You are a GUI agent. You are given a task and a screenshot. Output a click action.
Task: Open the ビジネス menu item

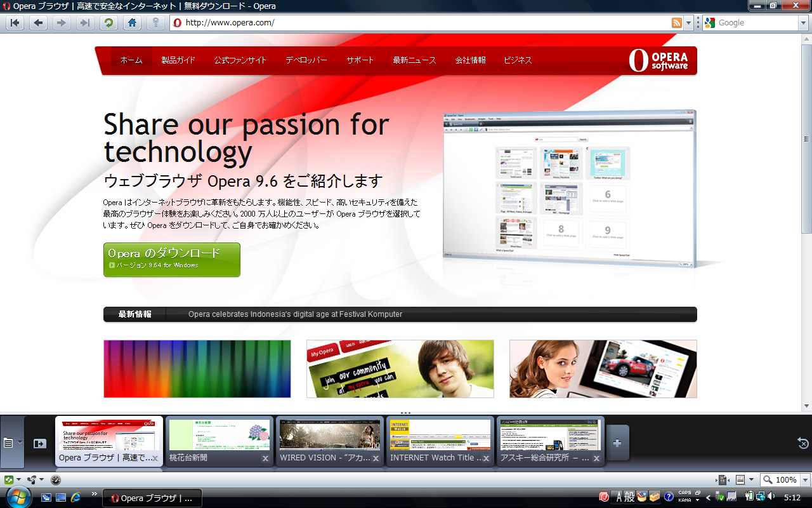point(518,60)
